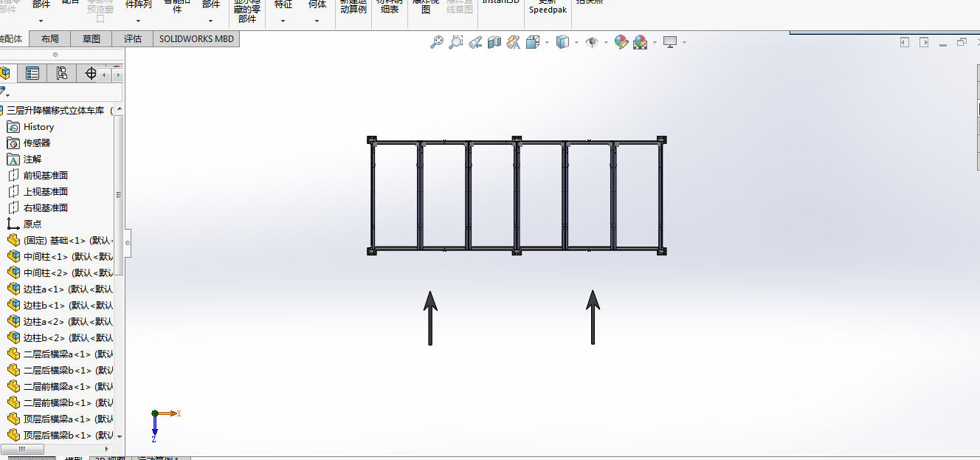Activate the Zoom to Area magnifier
The width and height of the screenshot is (980, 460).
pyautogui.click(x=456, y=42)
